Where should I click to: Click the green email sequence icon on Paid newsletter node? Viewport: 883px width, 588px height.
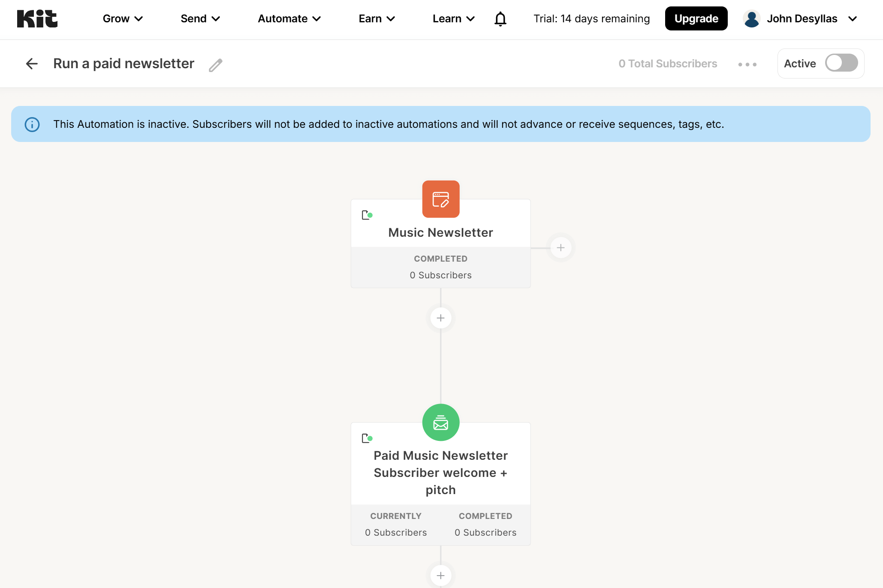440,422
